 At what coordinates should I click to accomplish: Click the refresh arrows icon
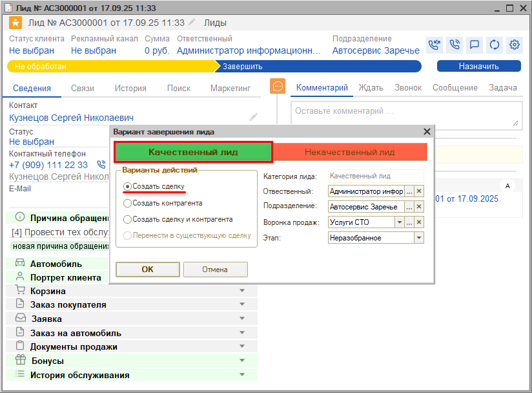[495, 45]
